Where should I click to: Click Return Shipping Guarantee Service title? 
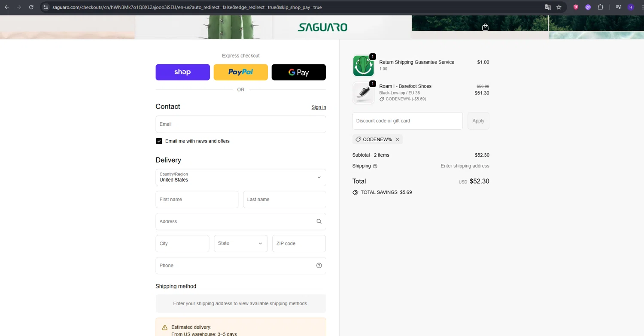[416, 62]
